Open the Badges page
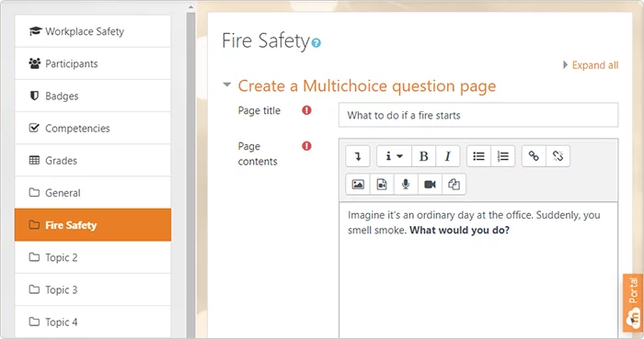This screenshot has width=644, height=339. [93, 96]
